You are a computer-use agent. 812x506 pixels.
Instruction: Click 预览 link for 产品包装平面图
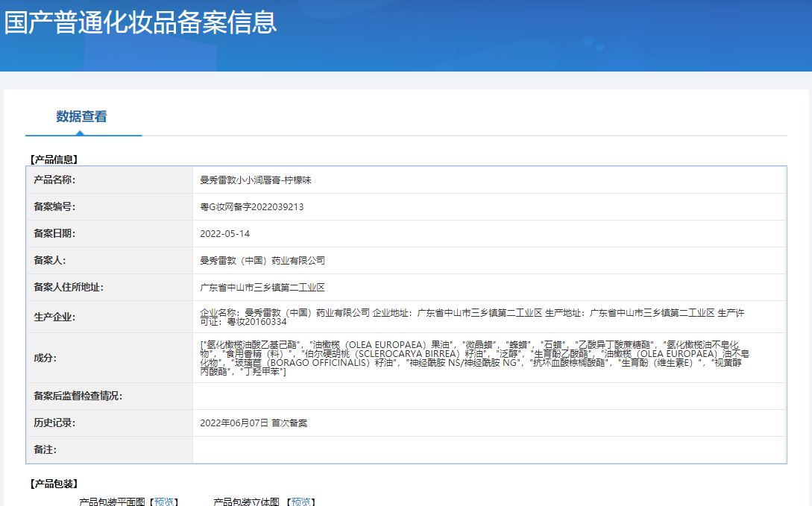pyautogui.click(x=165, y=502)
